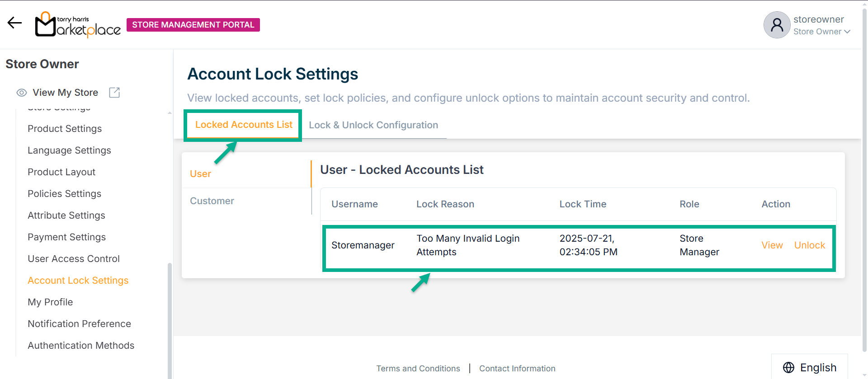This screenshot has width=868, height=379.
Task: Open Notification Preference page
Action: click(79, 324)
